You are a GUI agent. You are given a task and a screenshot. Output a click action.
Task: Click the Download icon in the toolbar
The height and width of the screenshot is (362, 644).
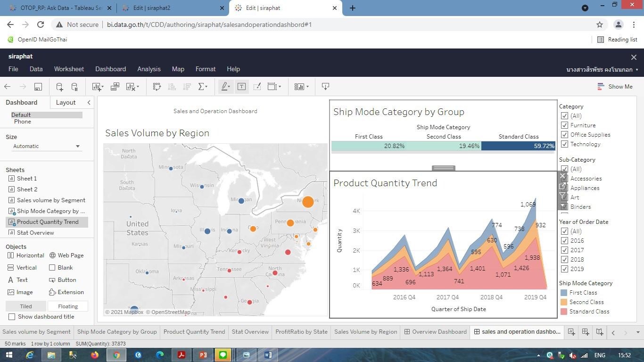[325, 86]
